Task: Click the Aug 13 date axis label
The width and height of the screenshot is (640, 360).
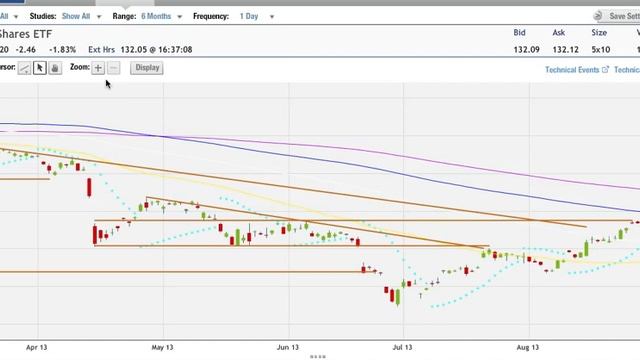Action: [528, 347]
